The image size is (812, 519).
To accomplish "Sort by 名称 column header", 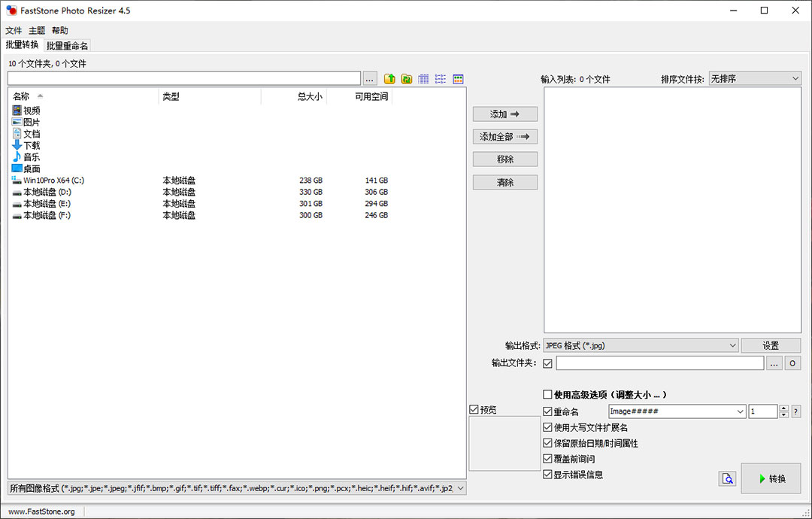I will tap(83, 96).
